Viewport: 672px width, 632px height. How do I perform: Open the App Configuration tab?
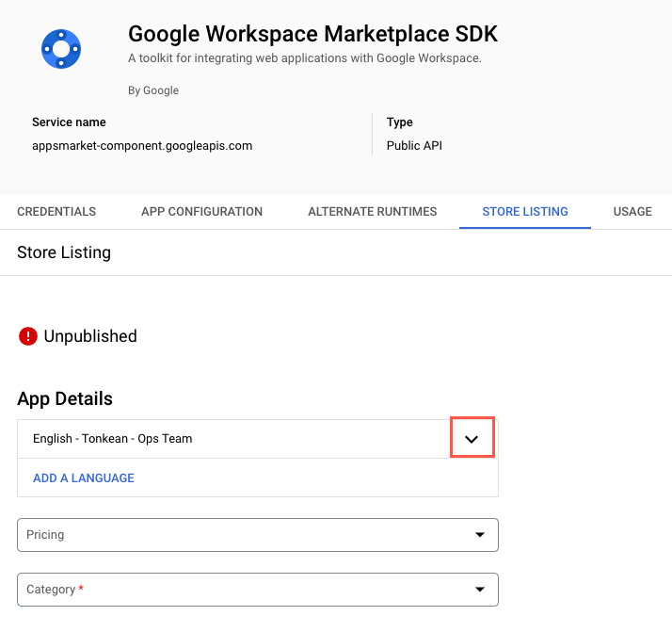tap(201, 212)
